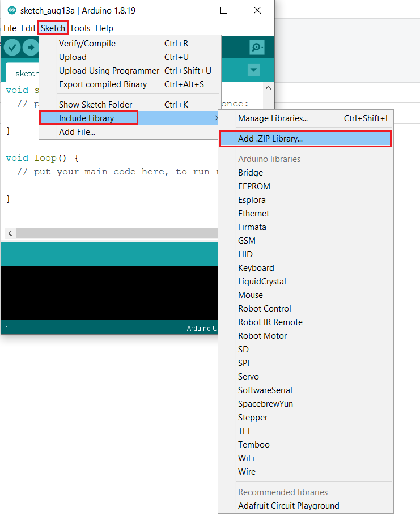The height and width of the screenshot is (524, 420).
Task: Choose Add File... entry
Action: tap(130, 132)
